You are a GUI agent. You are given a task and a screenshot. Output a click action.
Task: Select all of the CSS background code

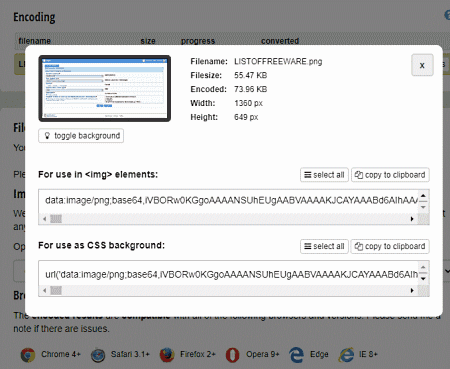pos(324,246)
